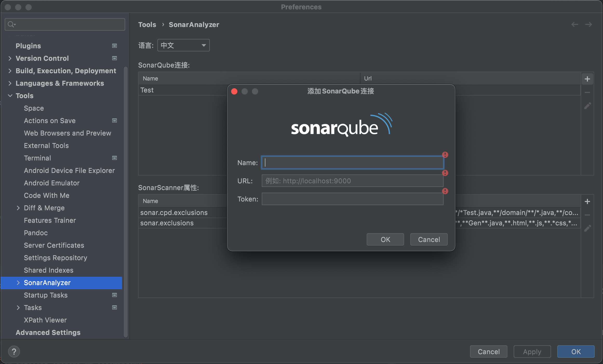Open Advanced Settings page
This screenshot has height=364, width=603.
point(48,332)
